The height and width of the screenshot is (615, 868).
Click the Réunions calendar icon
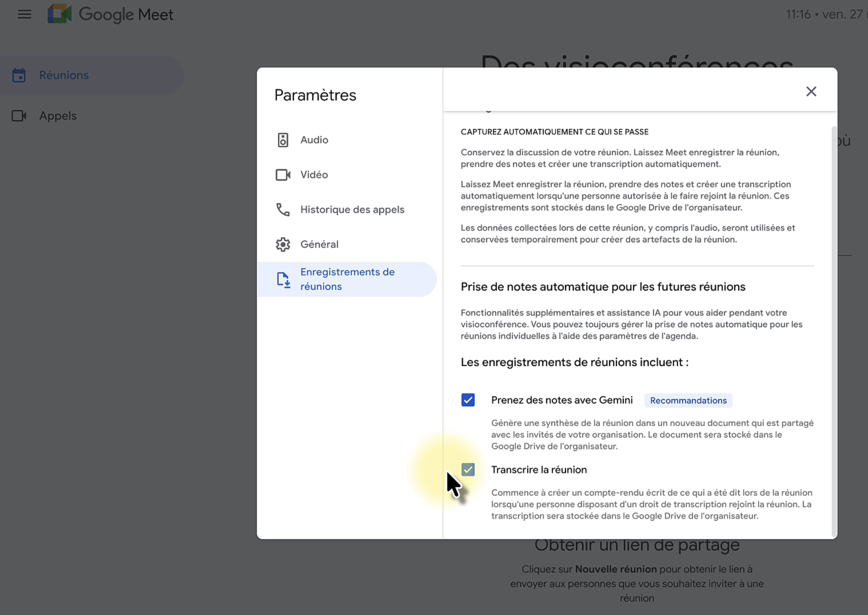coord(19,75)
